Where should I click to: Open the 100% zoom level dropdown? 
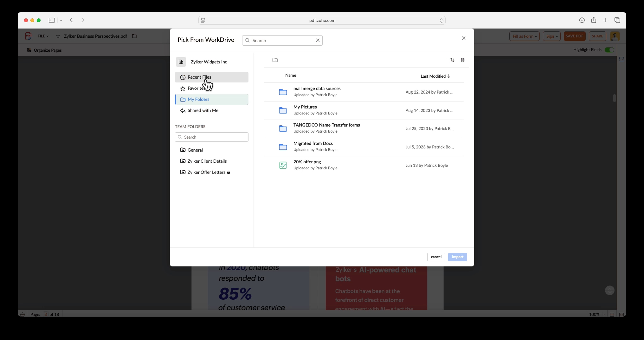tap(596, 314)
